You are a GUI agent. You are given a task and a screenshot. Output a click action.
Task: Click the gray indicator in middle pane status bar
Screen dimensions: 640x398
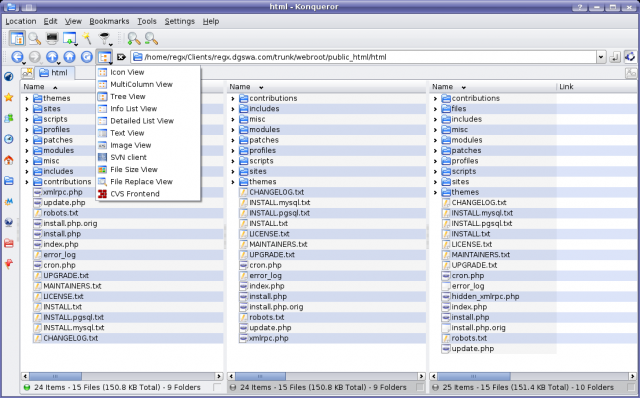pyautogui.click(x=233, y=387)
